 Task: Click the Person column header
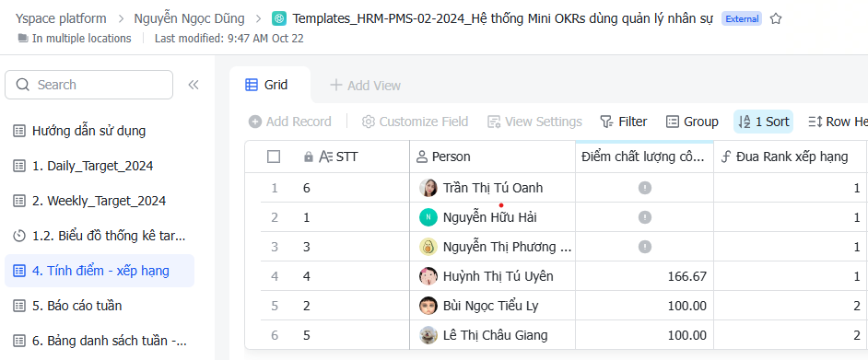click(492, 157)
